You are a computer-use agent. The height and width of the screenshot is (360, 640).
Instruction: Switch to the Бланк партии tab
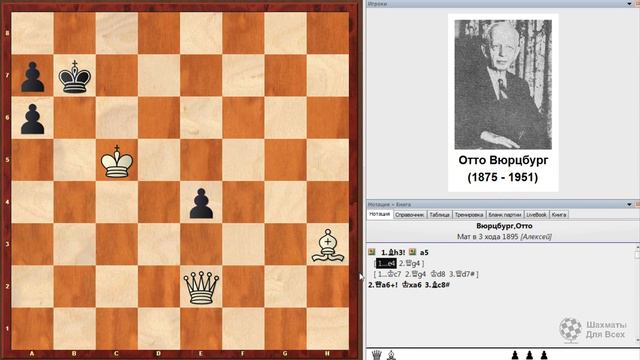[x=505, y=215]
